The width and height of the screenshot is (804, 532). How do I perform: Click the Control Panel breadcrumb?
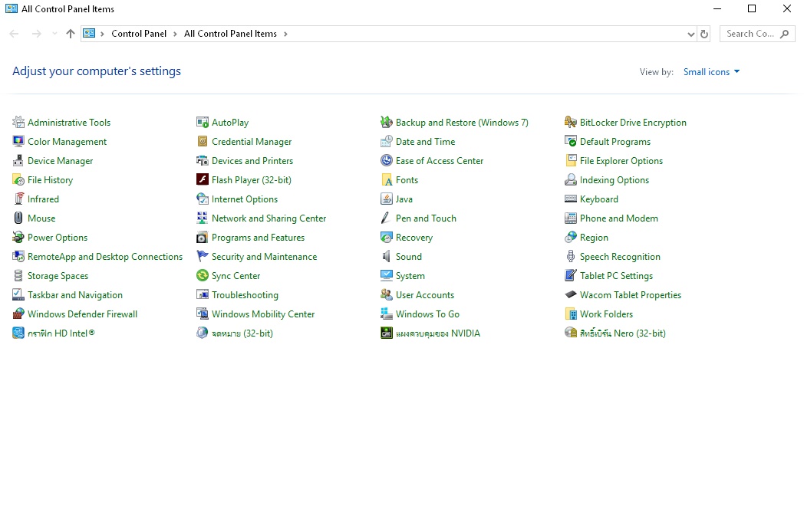click(x=139, y=34)
